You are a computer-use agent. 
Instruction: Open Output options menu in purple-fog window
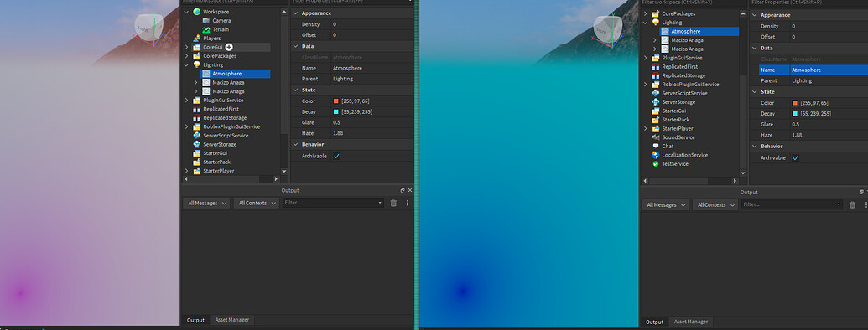(x=408, y=203)
